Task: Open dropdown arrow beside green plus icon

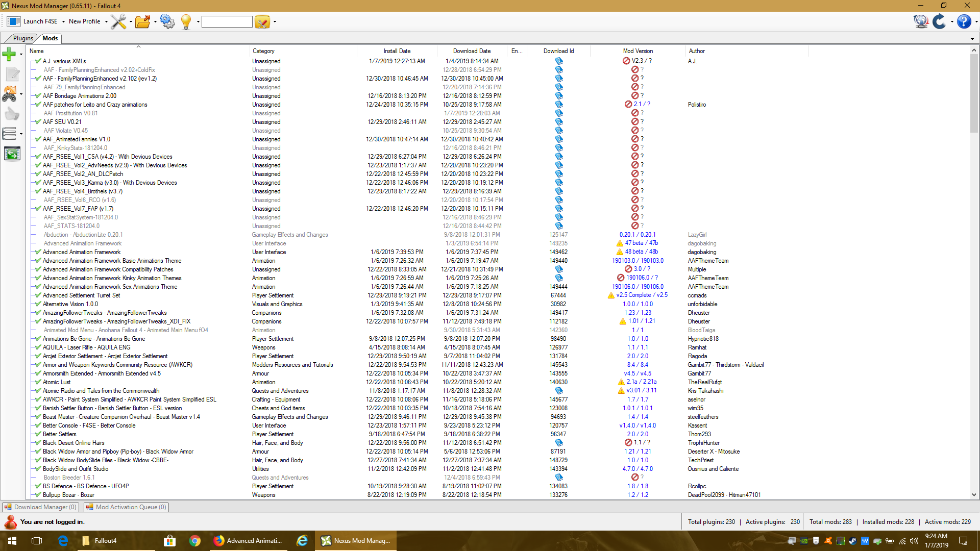Action: pyautogui.click(x=21, y=54)
